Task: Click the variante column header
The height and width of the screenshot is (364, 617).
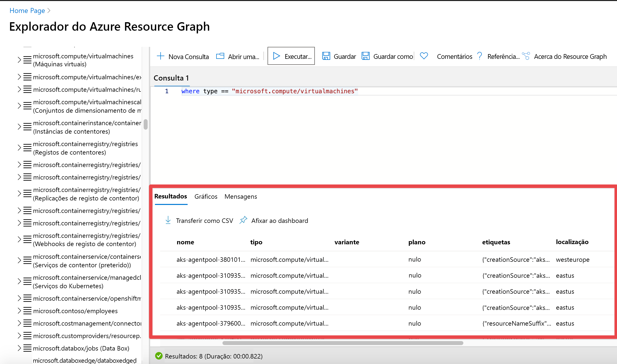Action: [x=347, y=242]
